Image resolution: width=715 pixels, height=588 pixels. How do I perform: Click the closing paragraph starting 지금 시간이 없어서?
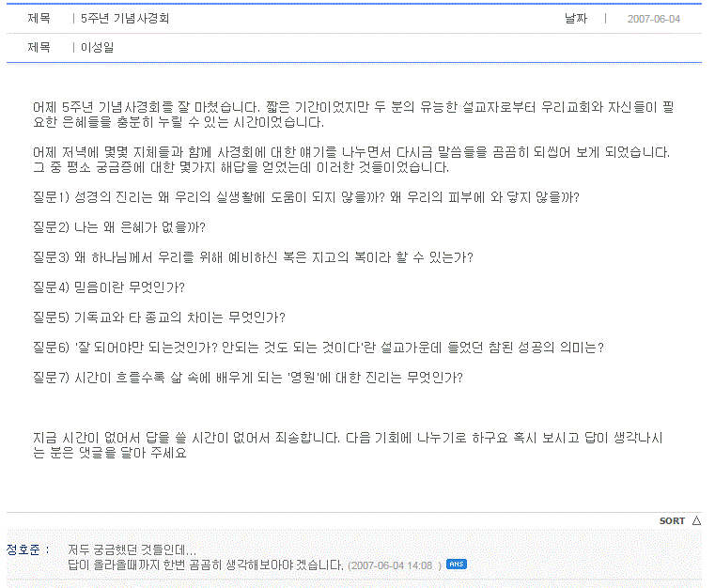click(348, 445)
